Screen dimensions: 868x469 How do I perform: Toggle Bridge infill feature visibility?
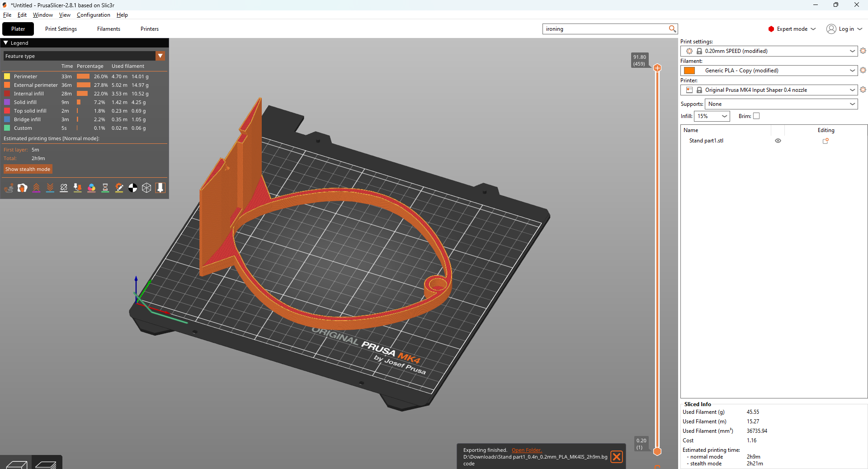[27, 119]
